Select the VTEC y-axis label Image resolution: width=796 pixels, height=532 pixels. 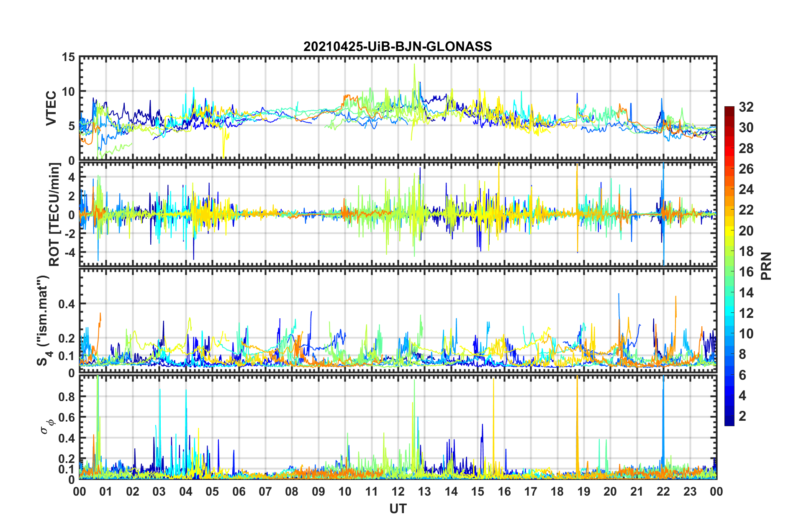(51, 108)
